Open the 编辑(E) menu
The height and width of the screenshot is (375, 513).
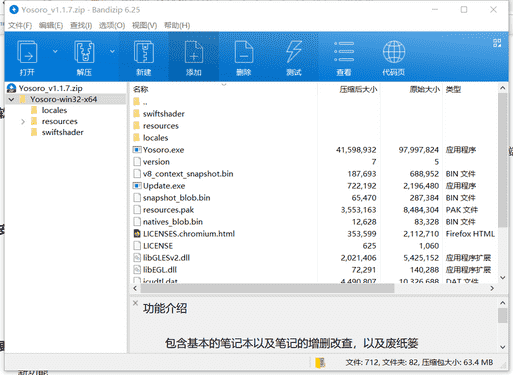(51, 25)
